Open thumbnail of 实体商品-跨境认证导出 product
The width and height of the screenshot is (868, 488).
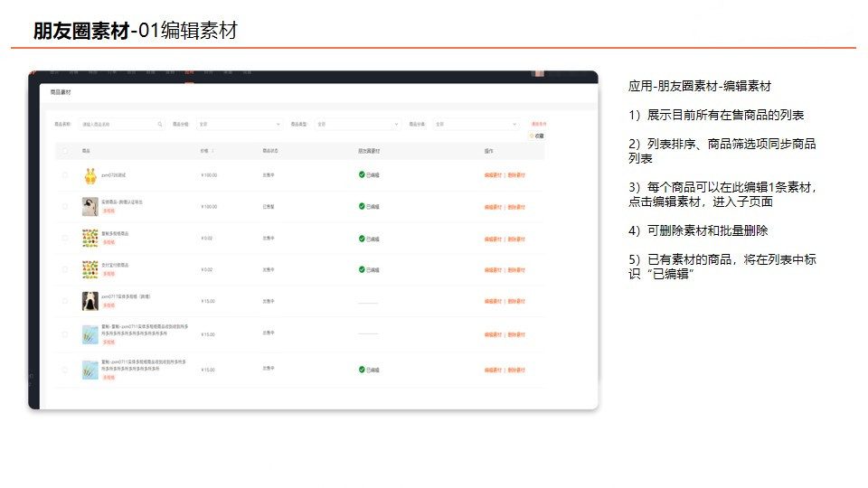(x=90, y=207)
